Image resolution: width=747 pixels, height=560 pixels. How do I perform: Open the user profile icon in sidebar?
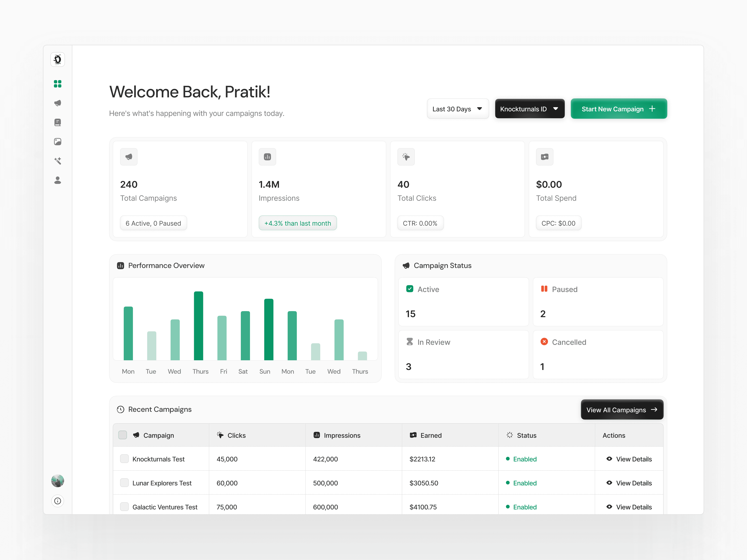click(x=58, y=180)
